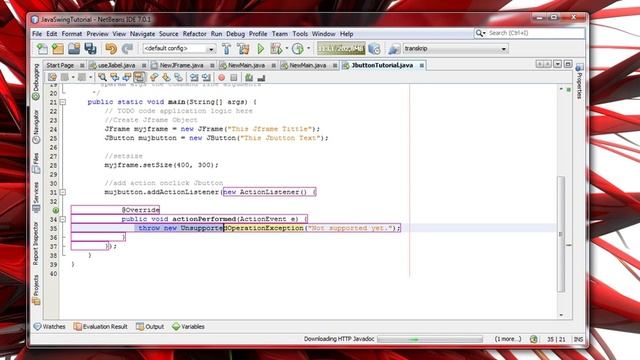Viewport: 640px width, 360px height.
Task: Click the Find Selection magnifier icon
Action: tap(102, 77)
